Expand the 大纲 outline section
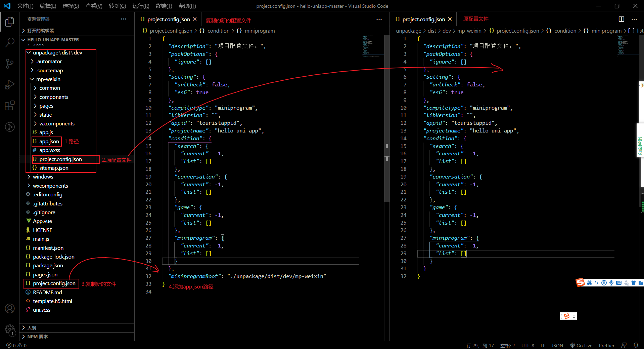 pos(77,328)
